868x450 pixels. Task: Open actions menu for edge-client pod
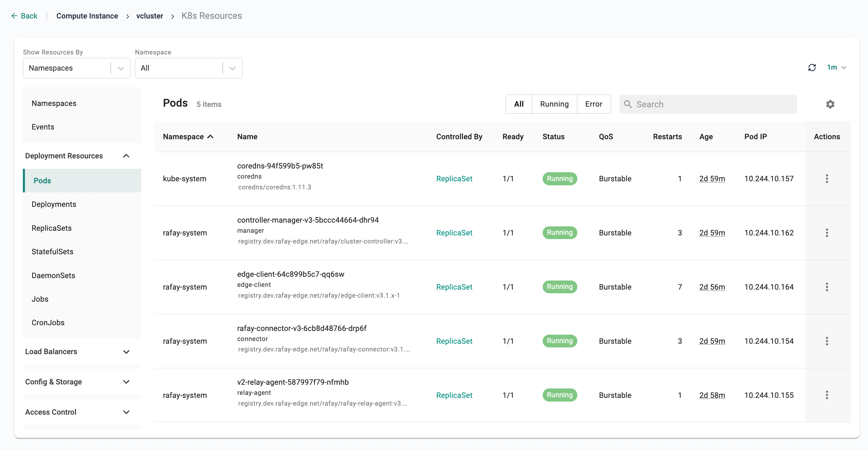point(827,287)
